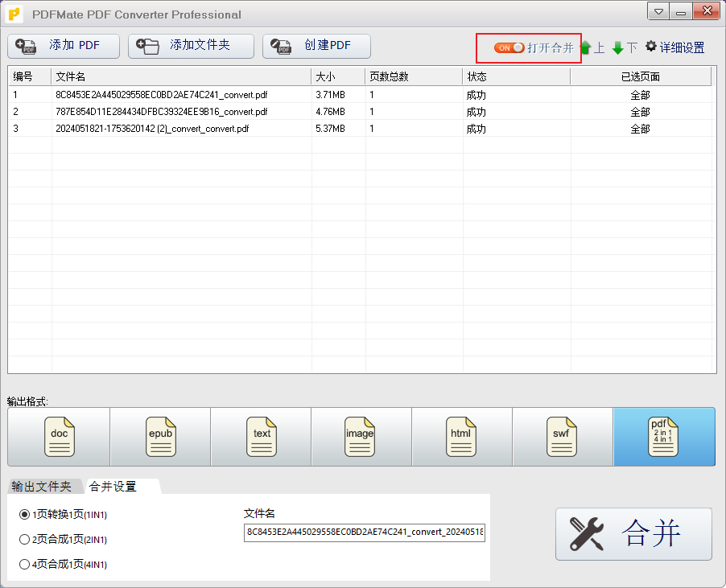Click the 页数总数 column header
Viewport: 726px width, 588px height.
[414, 76]
